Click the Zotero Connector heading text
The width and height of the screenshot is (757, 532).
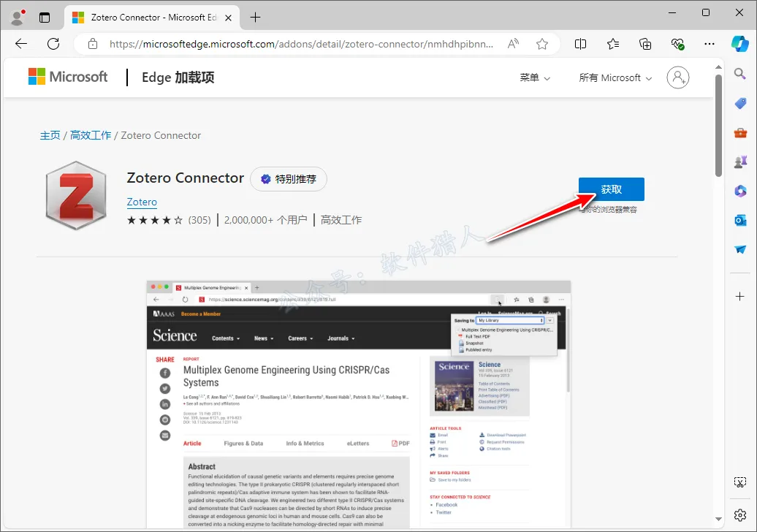(186, 178)
